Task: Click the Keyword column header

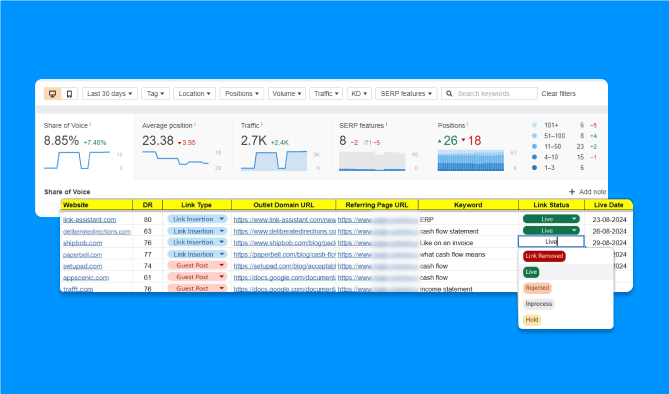Action: (x=468, y=205)
